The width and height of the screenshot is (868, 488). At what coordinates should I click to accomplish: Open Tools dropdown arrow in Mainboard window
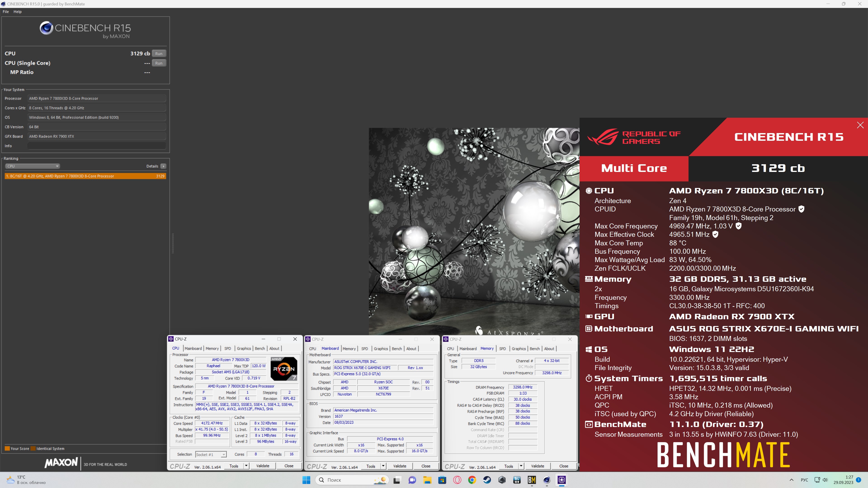pyautogui.click(x=383, y=466)
